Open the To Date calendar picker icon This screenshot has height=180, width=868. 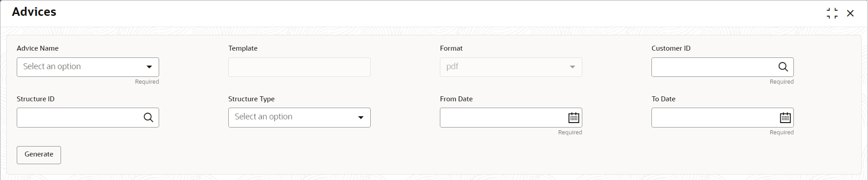tap(785, 118)
